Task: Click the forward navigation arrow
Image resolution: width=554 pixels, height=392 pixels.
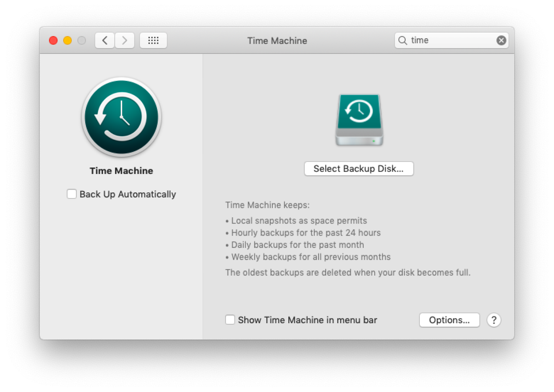Action: pyautogui.click(x=125, y=40)
